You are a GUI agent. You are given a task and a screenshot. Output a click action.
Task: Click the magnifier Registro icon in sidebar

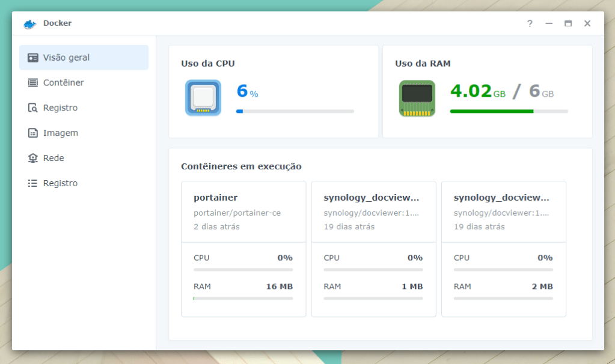(33, 108)
